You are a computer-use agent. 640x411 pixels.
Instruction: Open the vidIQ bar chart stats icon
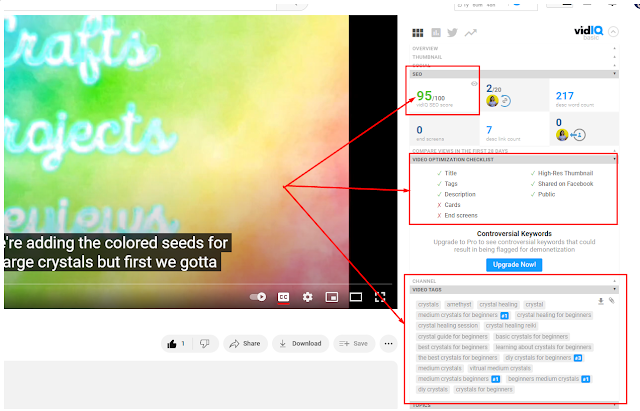point(436,32)
